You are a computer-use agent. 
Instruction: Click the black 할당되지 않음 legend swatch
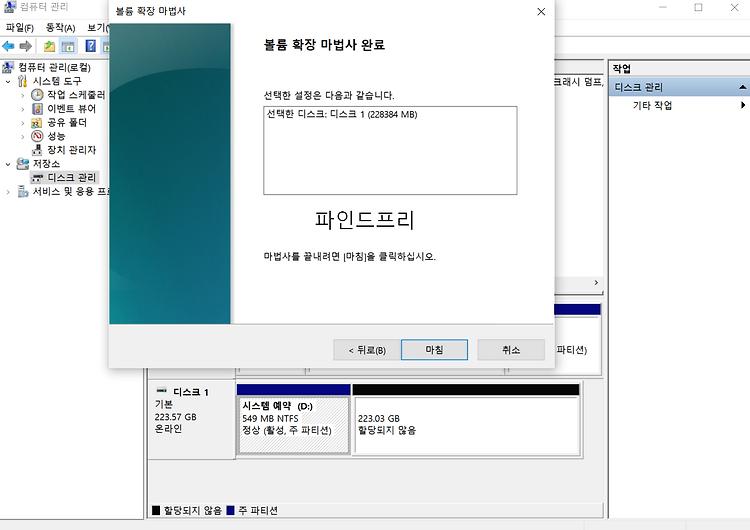click(x=155, y=510)
